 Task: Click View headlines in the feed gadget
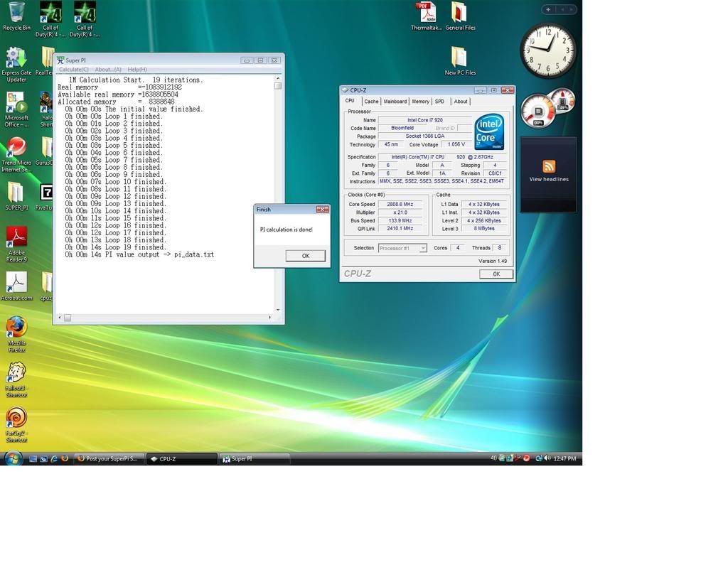point(549,179)
